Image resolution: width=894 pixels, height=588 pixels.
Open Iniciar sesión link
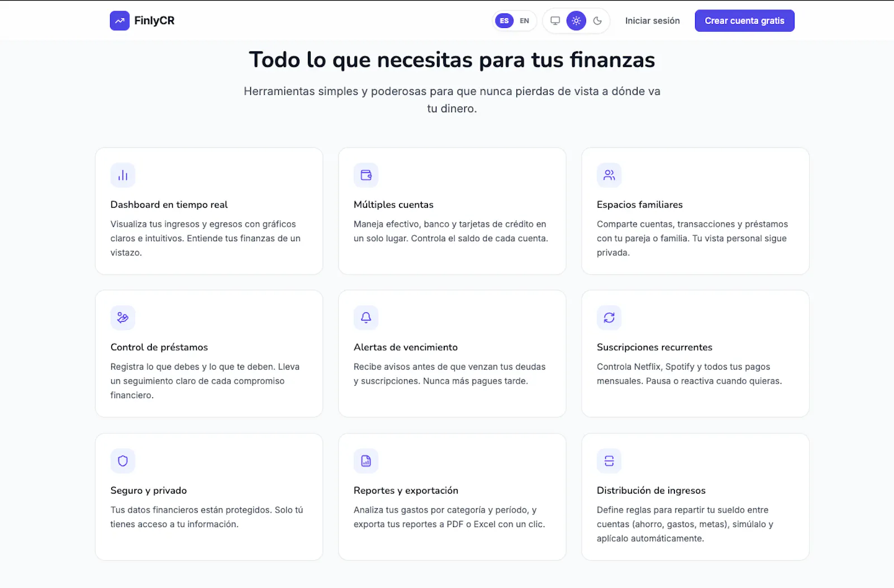[652, 21]
